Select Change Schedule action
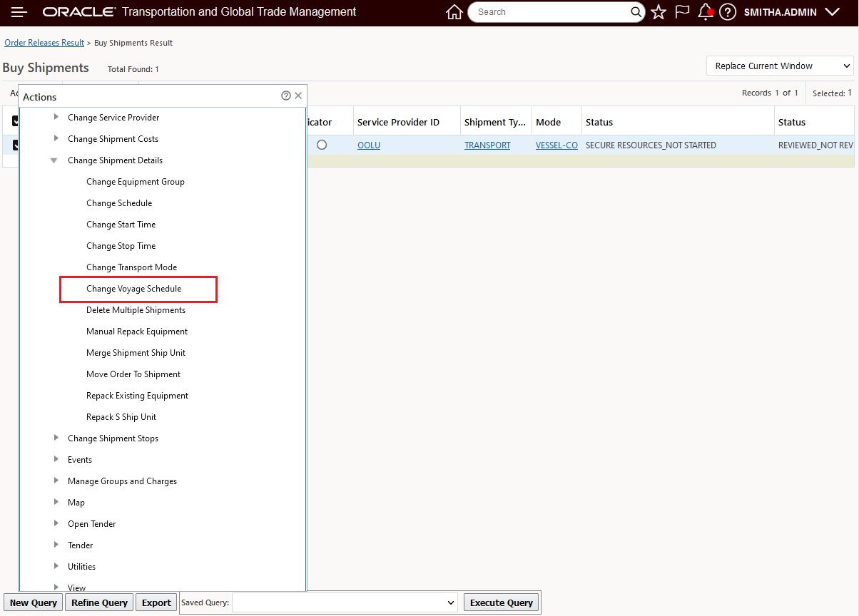859x616 pixels. point(119,203)
